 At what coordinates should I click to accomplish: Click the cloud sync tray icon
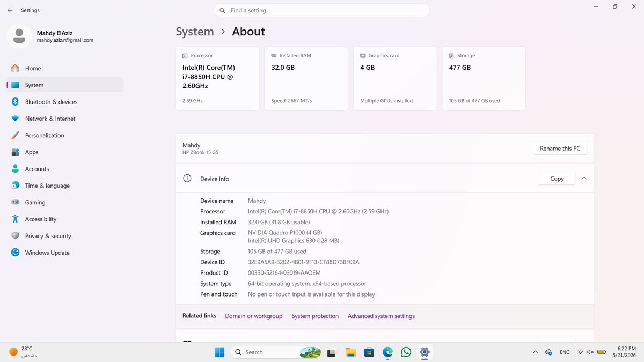pos(548,352)
